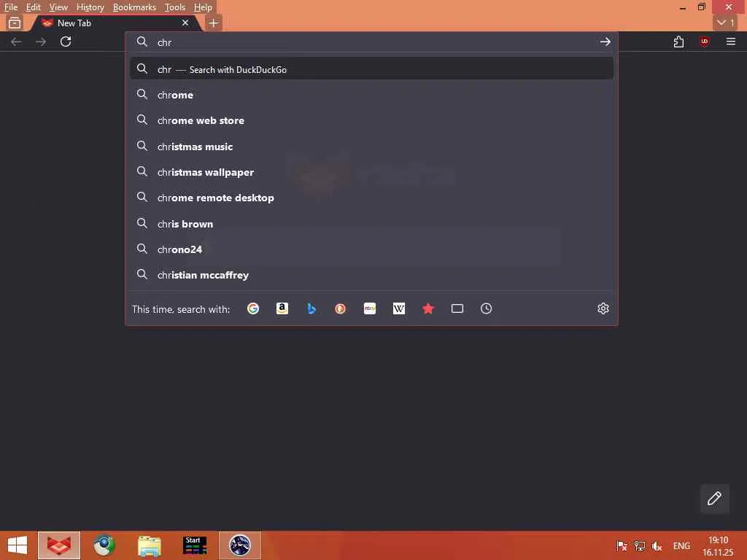The image size is (747, 560).
Task: Click the network tray icon
Action: (x=639, y=546)
